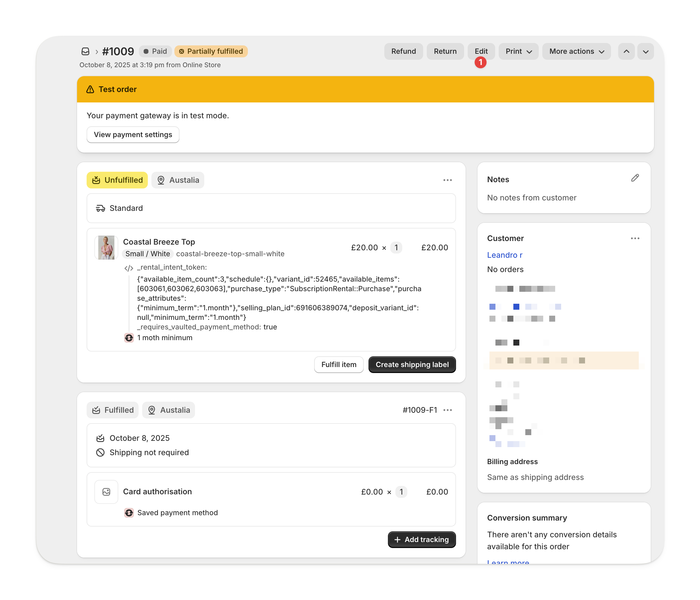Click Fulfill item button

[339, 365]
